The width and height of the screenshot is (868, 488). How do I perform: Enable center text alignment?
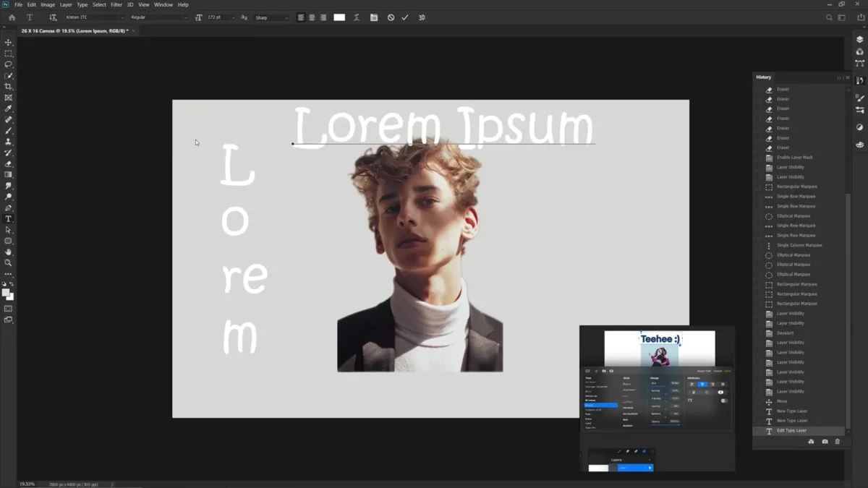[312, 17]
